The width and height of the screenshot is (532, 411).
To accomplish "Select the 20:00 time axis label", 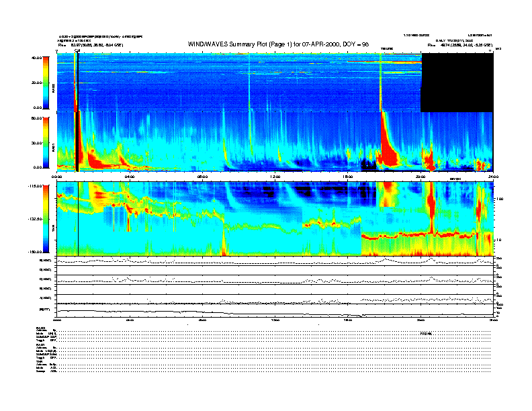I will click(x=420, y=176).
